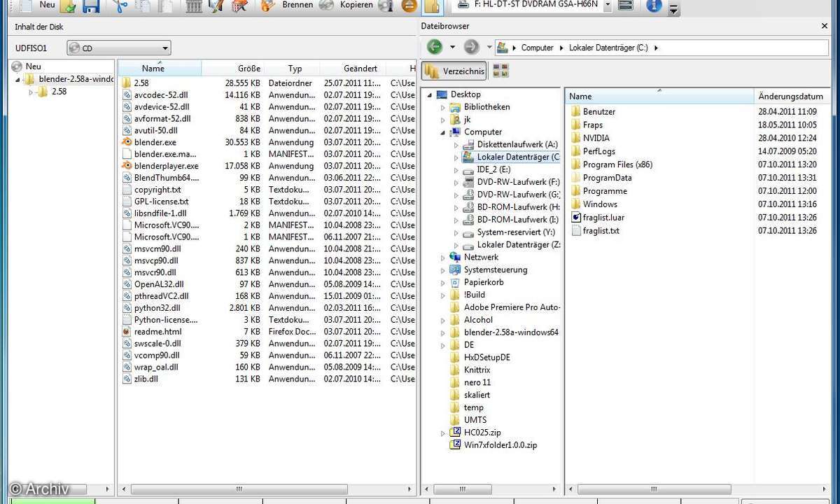The width and height of the screenshot is (840, 504).
Task: Switch to thumbnail view icon next to Verzeichnis
Action: click(500, 71)
